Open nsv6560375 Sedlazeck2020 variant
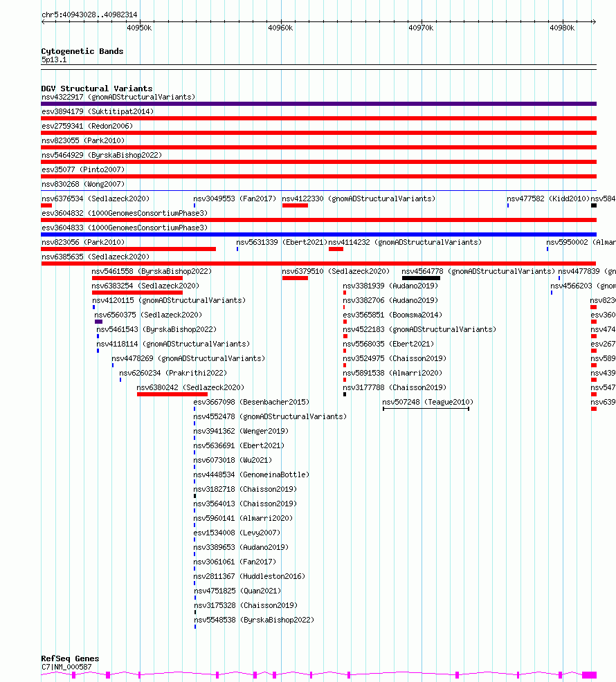 (x=148, y=315)
